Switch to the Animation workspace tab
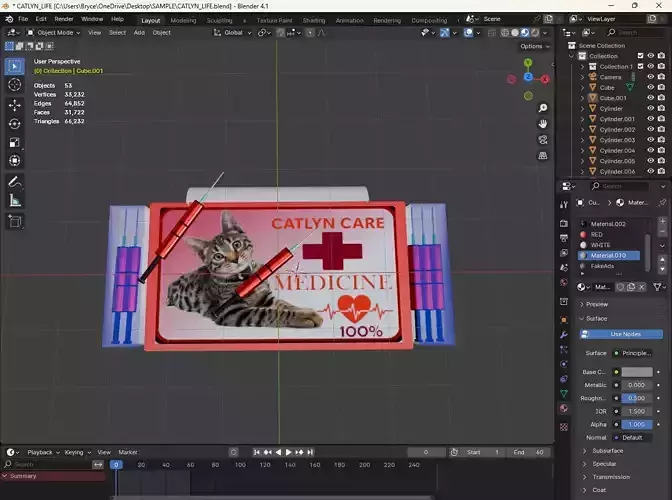Viewport: 672px width, 500px height. coord(349,20)
